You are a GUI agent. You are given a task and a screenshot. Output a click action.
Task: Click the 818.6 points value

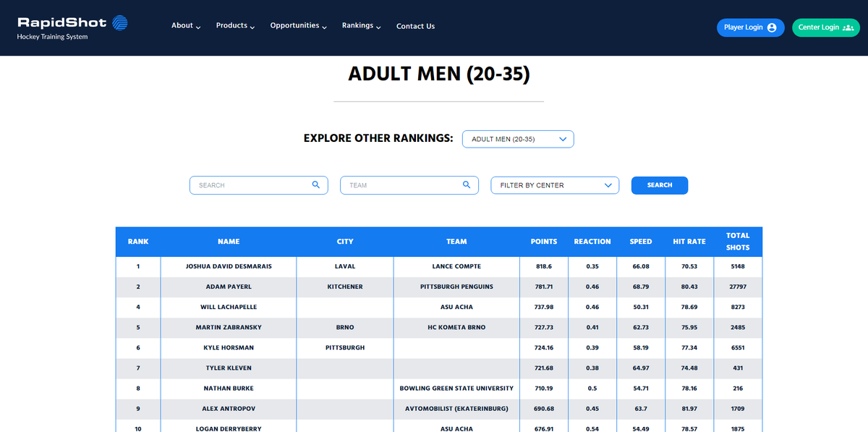point(544,266)
